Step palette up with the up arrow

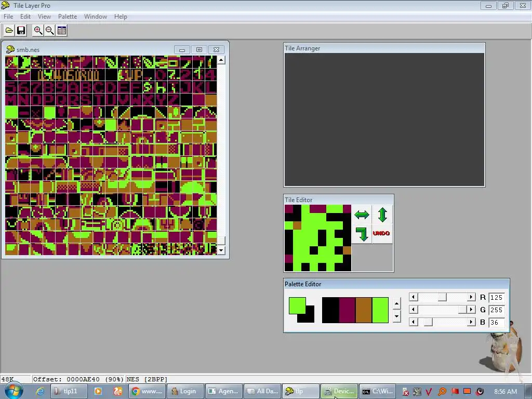click(x=396, y=303)
